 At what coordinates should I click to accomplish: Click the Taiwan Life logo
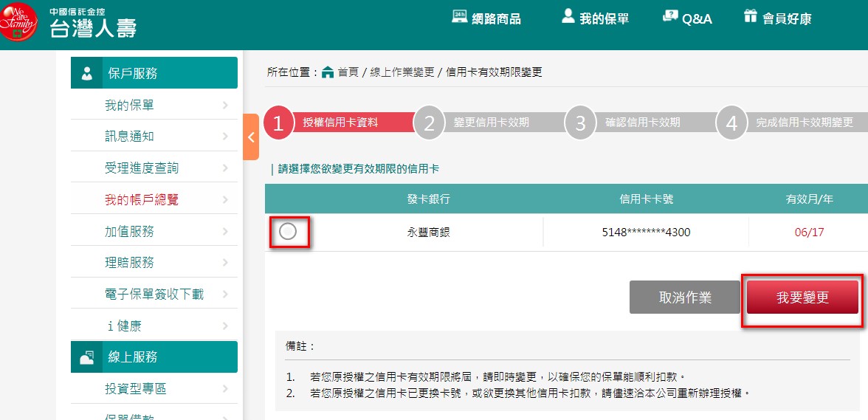tap(69, 24)
